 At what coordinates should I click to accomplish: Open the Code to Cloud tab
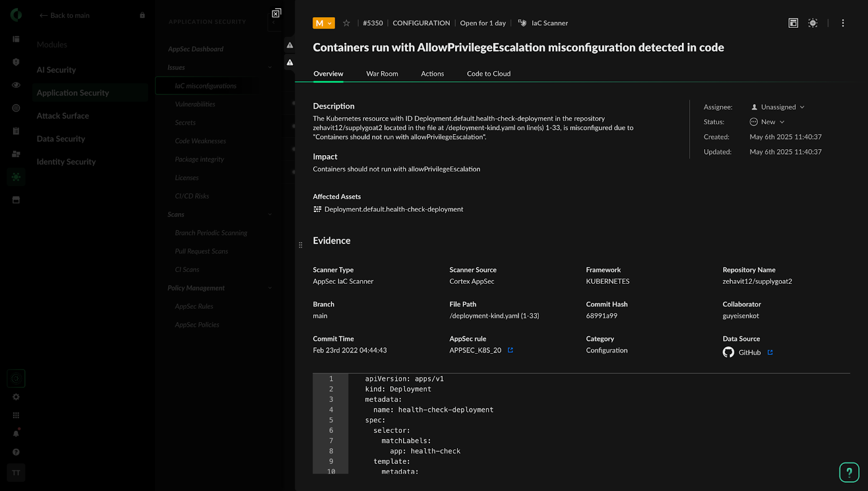[488, 73]
